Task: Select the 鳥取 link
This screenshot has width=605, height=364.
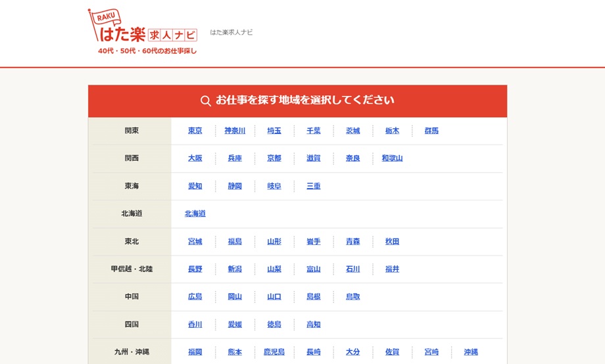Action: tap(353, 297)
